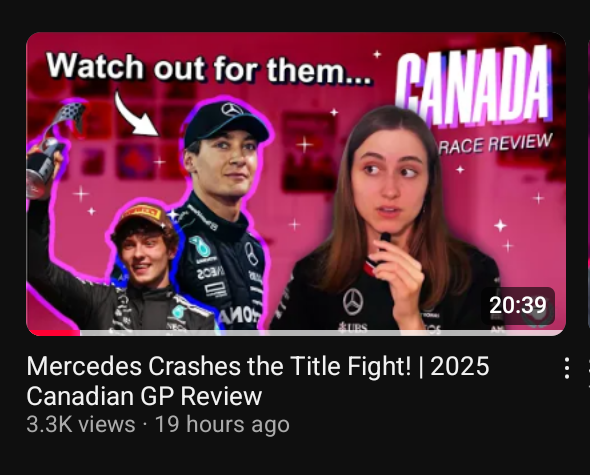Click the 19 hours ago timestamp
This screenshot has height=475, width=590.
[x=222, y=425]
